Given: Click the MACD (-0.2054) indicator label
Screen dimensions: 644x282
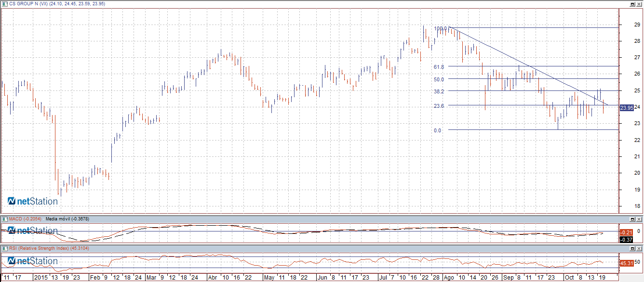Looking at the screenshot, I should pos(25,219).
